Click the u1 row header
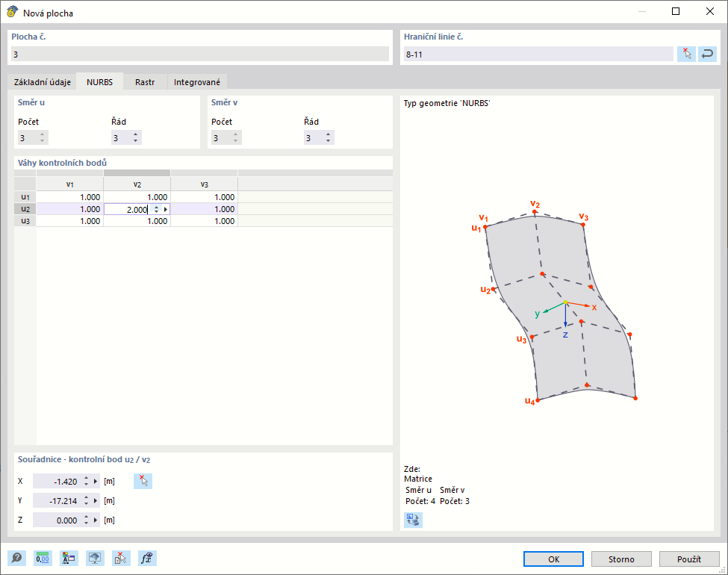 [25, 197]
